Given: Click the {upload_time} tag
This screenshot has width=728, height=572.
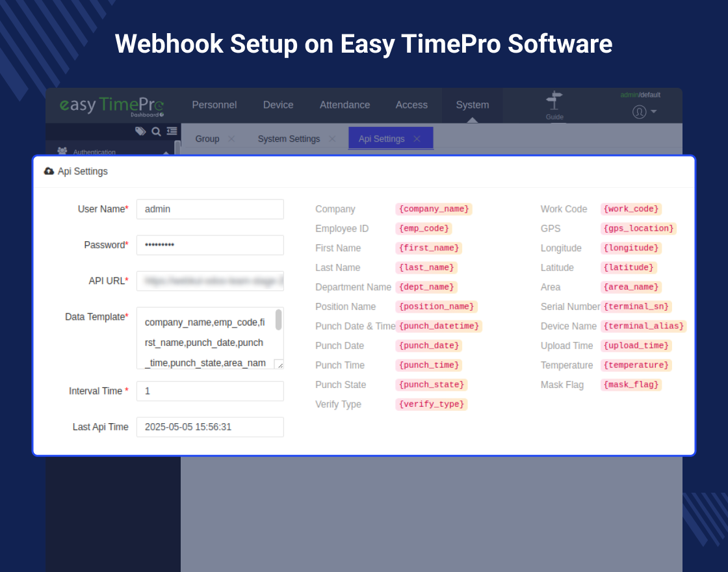Looking at the screenshot, I should coord(636,345).
